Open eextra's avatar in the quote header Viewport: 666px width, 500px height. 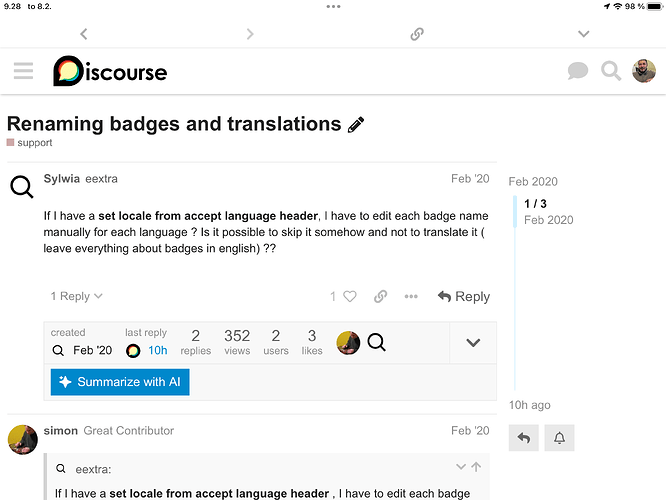tap(61, 469)
